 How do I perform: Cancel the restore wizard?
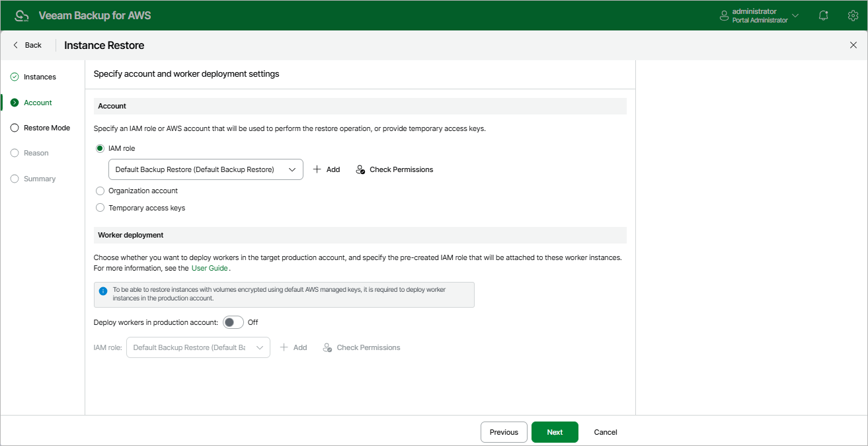[606, 432]
